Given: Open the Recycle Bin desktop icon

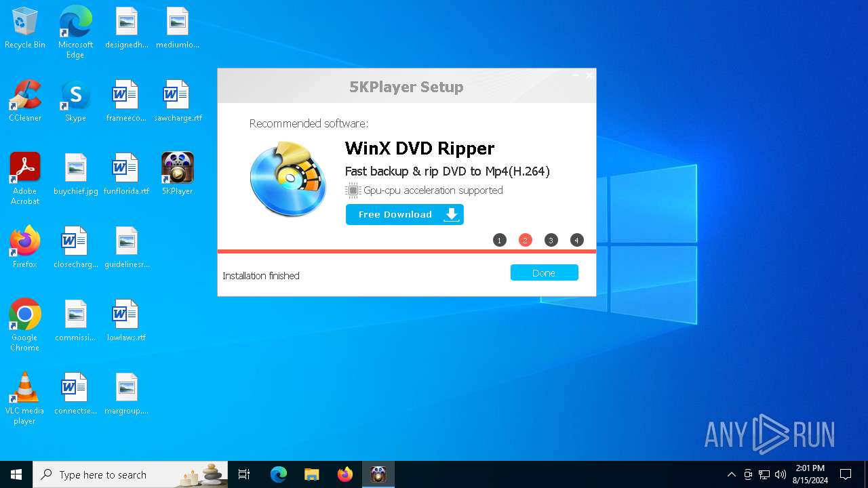Looking at the screenshot, I should [x=25, y=27].
